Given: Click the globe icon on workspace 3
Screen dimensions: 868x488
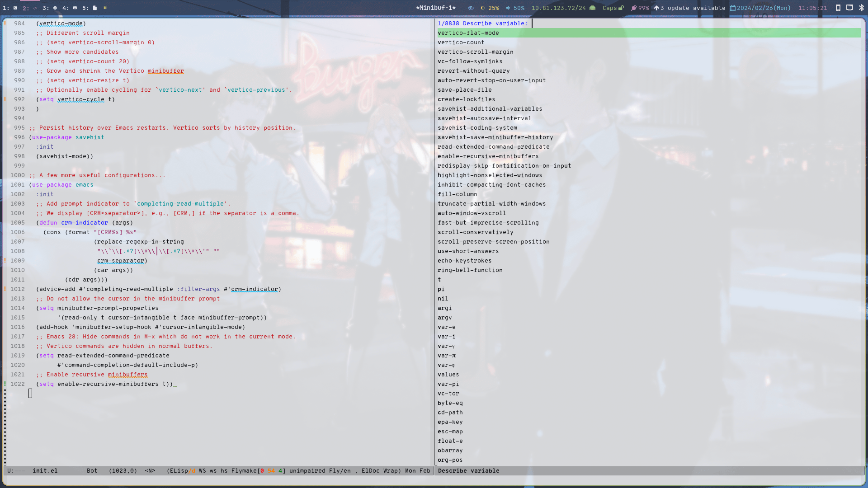Looking at the screenshot, I should (x=55, y=8).
